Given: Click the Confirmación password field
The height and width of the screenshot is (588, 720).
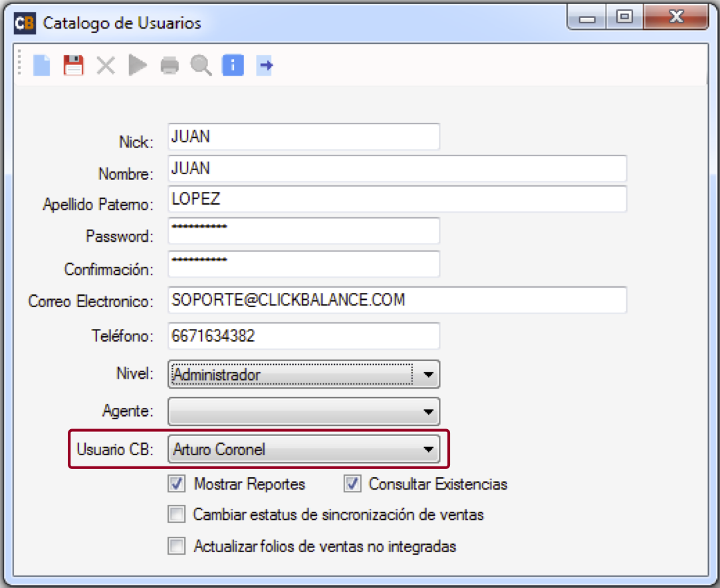Looking at the screenshot, I should point(304,264).
